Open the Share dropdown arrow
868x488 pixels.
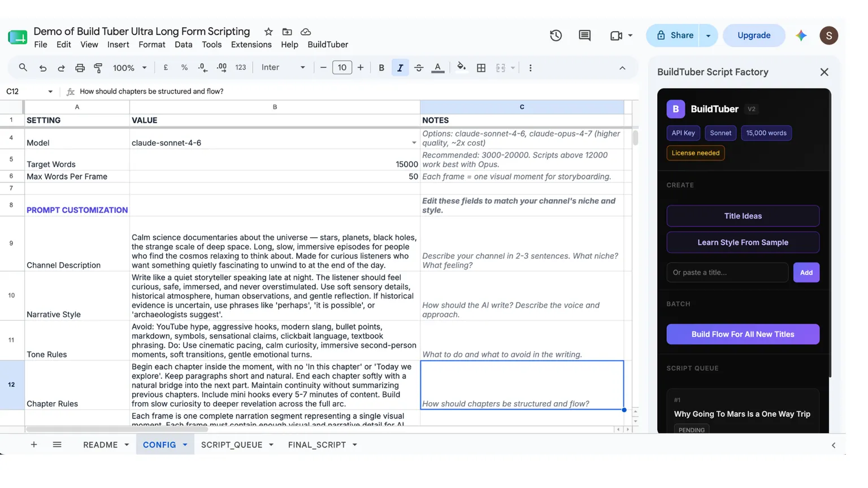708,36
